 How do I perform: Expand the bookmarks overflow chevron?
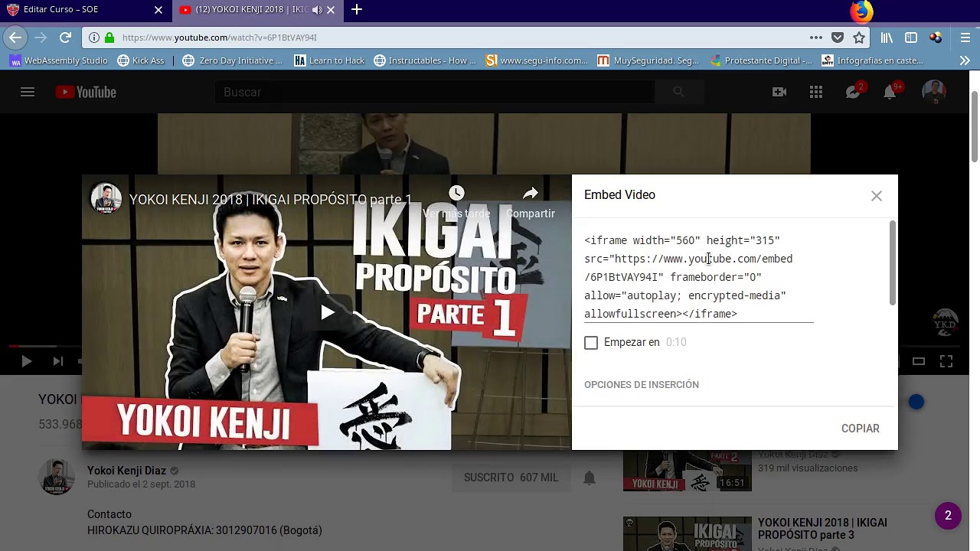tap(965, 60)
